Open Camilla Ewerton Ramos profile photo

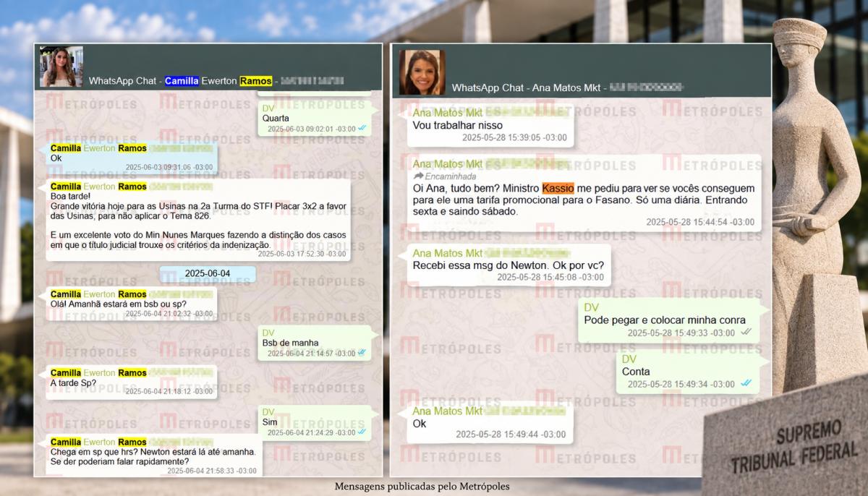(x=61, y=67)
